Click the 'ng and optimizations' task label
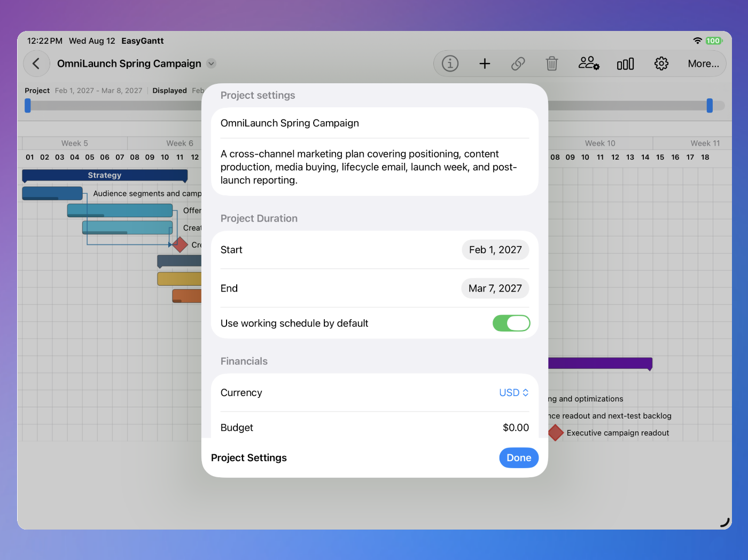 point(586,399)
